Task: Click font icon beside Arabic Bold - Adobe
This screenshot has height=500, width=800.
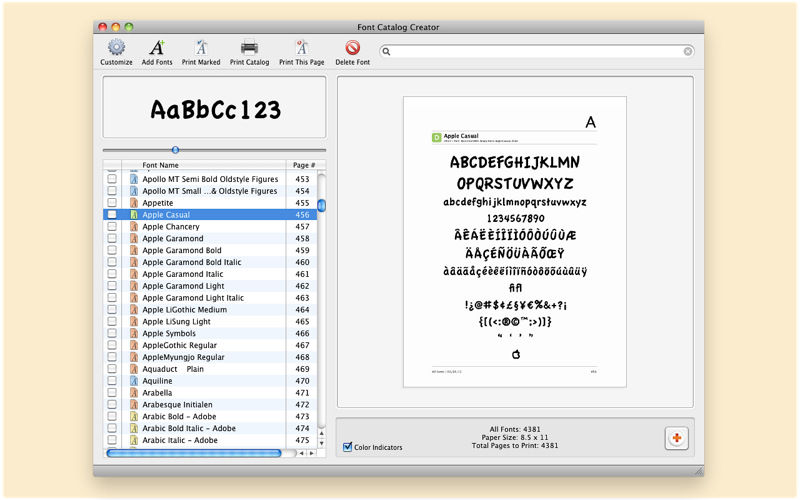Action: point(134,416)
